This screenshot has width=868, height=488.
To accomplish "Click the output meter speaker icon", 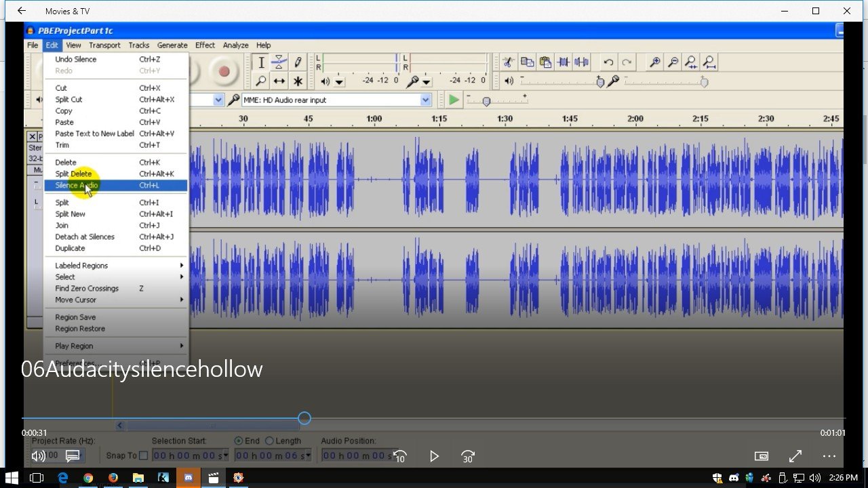I will [x=325, y=81].
